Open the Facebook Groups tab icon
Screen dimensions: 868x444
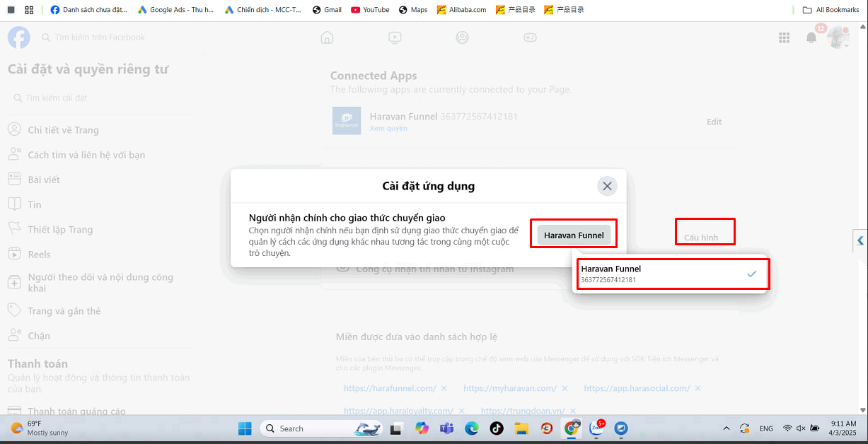click(x=462, y=37)
